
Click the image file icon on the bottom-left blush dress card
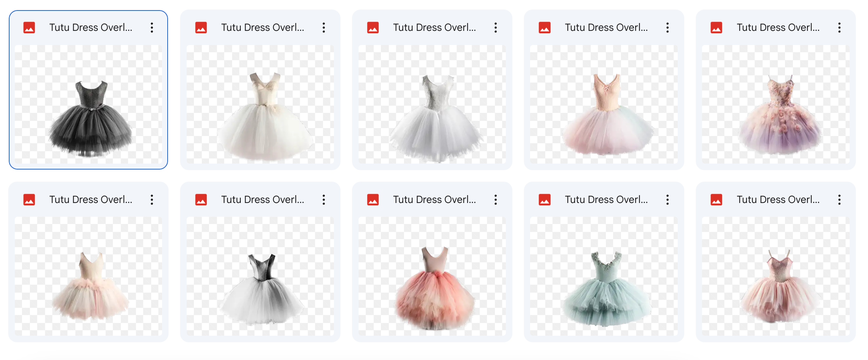[x=30, y=199]
